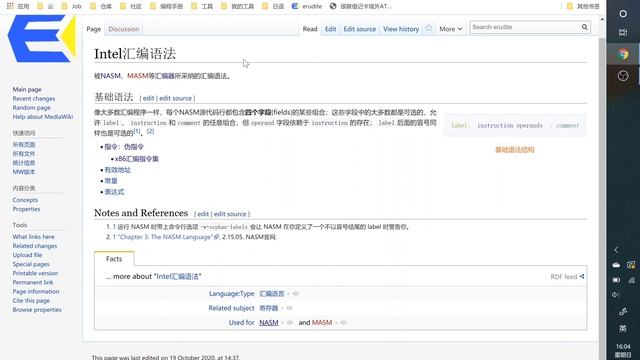The width and height of the screenshot is (640, 360).
Task: Open the 编程手册 bookmark folder
Action: 166,6
